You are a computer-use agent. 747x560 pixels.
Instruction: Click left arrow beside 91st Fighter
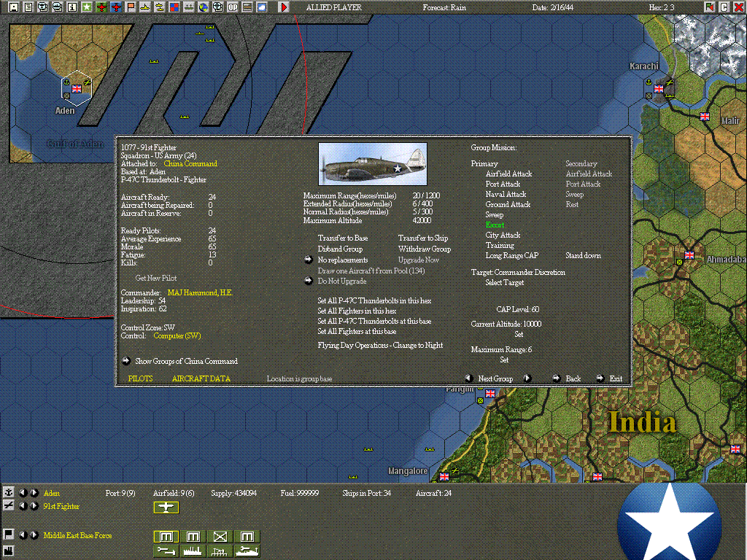(x=23, y=506)
